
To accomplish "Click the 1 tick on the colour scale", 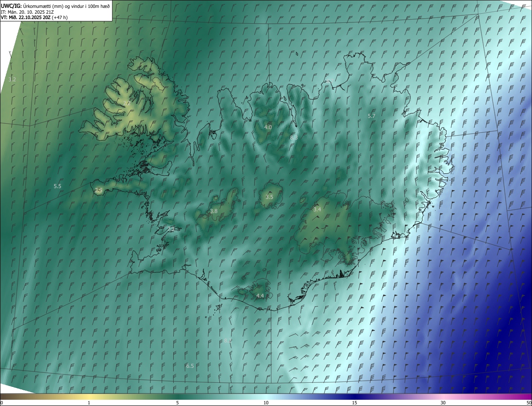I will coord(89,403).
